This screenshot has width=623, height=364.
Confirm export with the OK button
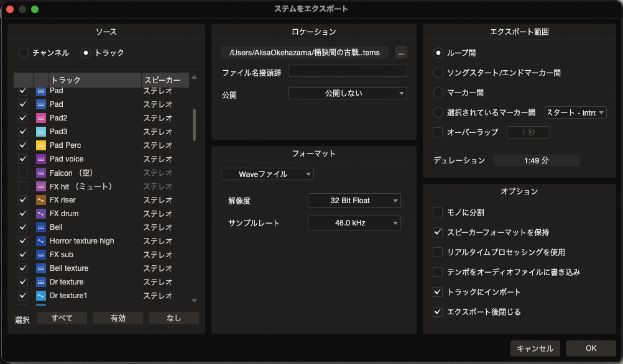(x=591, y=348)
